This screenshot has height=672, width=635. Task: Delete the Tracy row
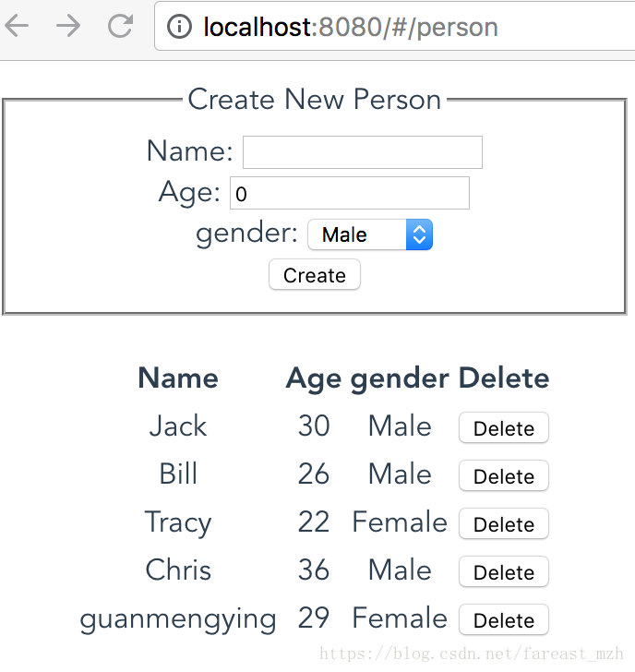click(x=503, y=523)
